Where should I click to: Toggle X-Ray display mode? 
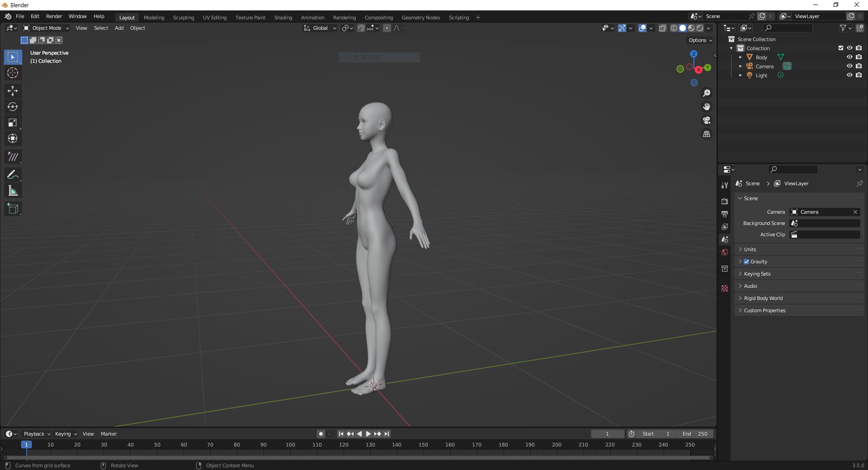click(662, 28)
